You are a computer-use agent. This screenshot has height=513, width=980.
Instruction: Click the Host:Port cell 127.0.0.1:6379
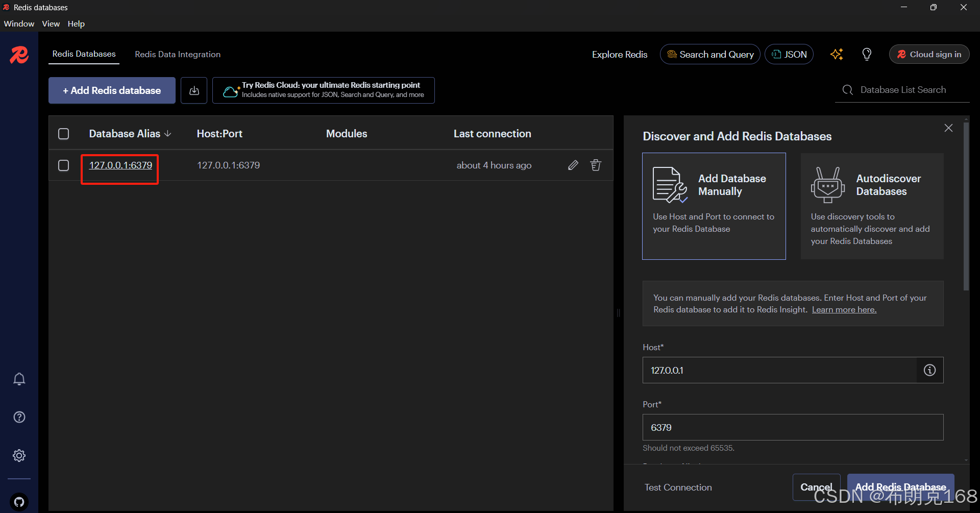228,165
